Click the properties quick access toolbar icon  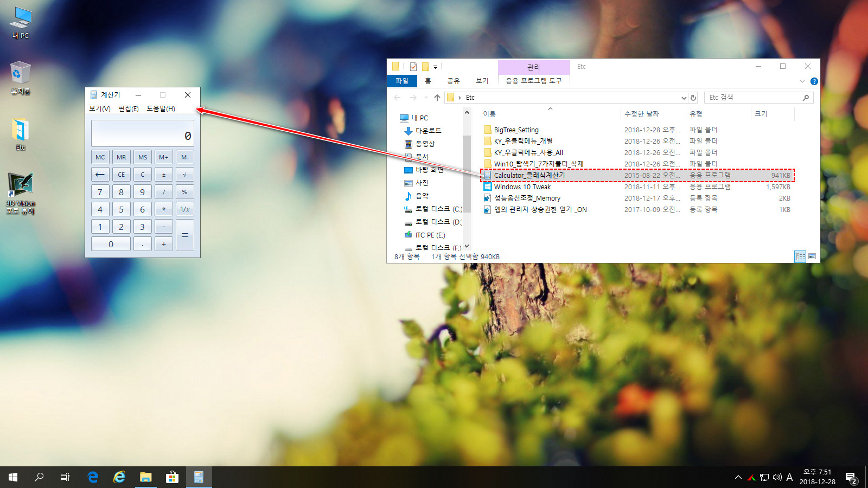click(413, 67)
